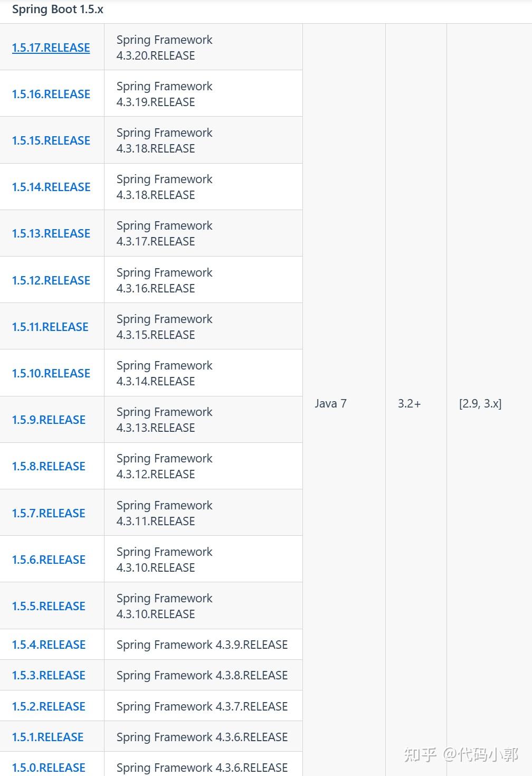Open the 1.5.17.RELEASE link
The width and height of the screenshot is (532, 776).
(x=51, y=48)
